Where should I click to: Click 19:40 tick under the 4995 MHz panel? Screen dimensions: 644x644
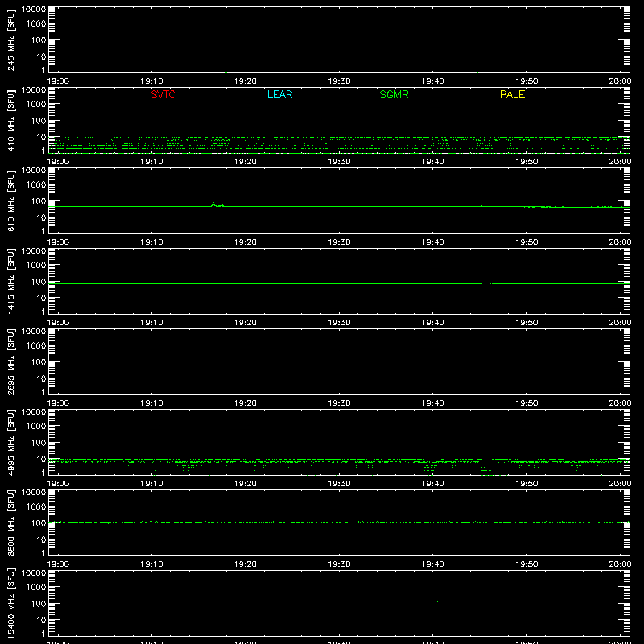[x=433, y=484]
